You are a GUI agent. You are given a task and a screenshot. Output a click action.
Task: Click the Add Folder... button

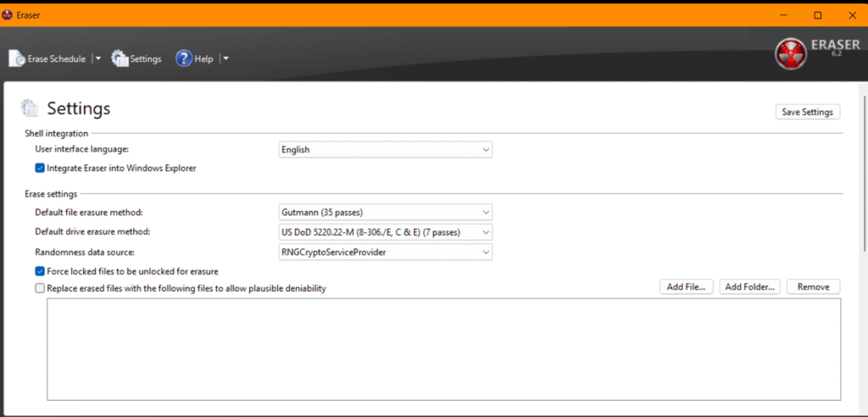[750, 286]
